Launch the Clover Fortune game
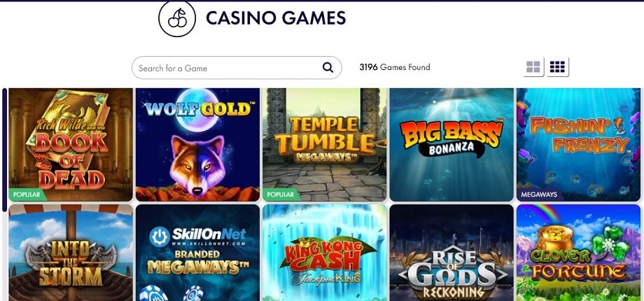The width and height of the screenshot is (644, 301). tap(578, 253)
